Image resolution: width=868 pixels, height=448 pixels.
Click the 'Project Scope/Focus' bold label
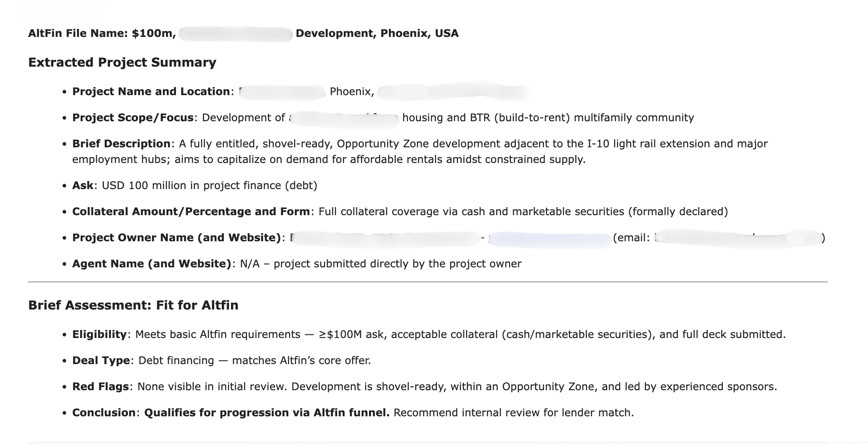pyautogui.click(x=133, y=118)
